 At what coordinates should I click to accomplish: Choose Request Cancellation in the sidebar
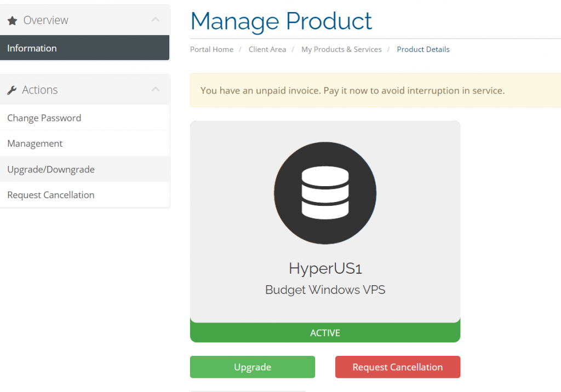tap(85, 195)
